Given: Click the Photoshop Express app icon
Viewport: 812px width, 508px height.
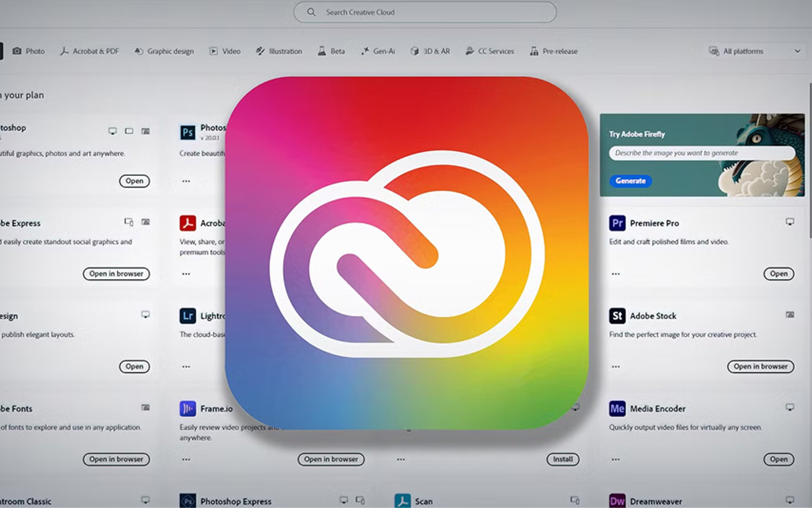Looking at the screenshot, I should tap(187, 500).
